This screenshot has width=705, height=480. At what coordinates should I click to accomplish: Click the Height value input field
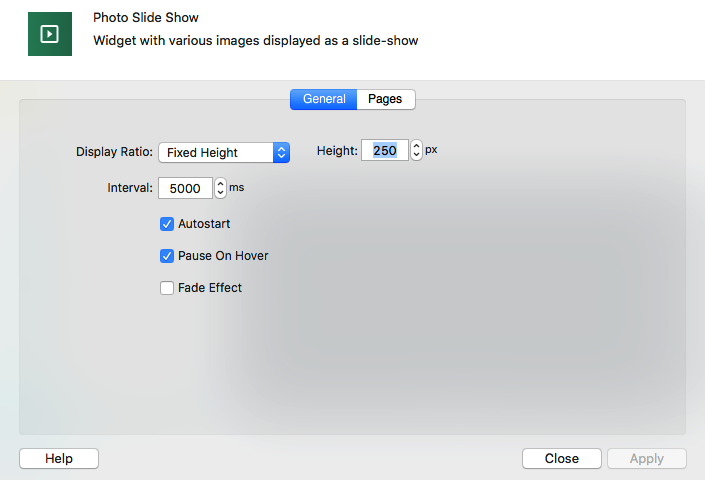pos(385,151)
